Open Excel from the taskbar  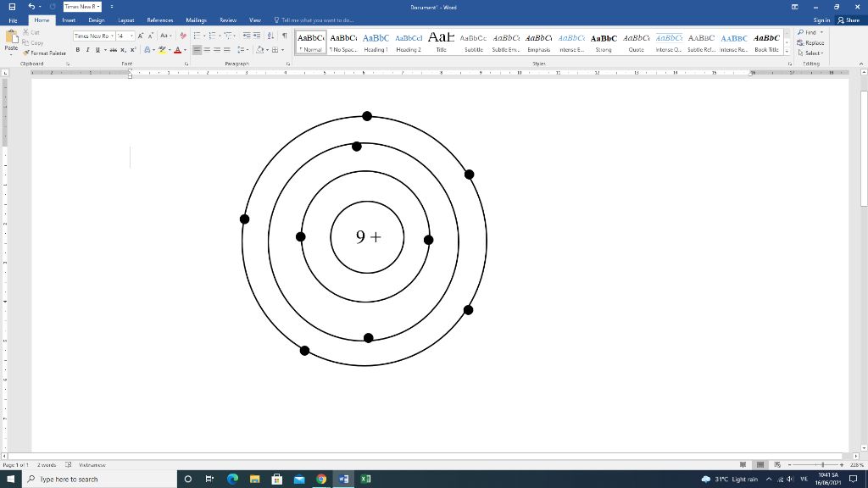click(365, 480)
